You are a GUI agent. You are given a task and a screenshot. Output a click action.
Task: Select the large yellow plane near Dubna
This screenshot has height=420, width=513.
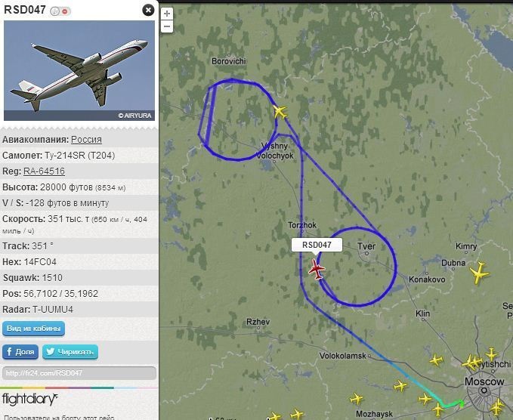(480, 273)
